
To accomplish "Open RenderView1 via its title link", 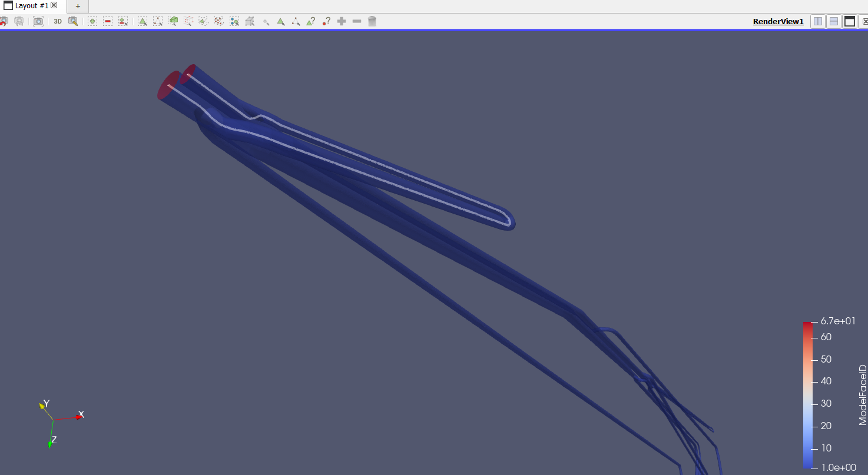I will [778, 21].
